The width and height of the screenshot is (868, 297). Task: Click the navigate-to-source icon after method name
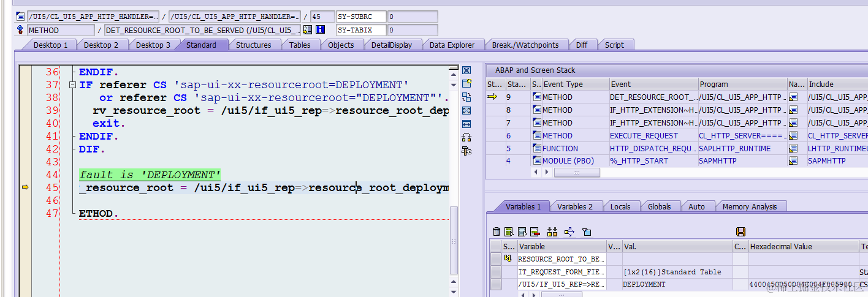pos(307,30)
